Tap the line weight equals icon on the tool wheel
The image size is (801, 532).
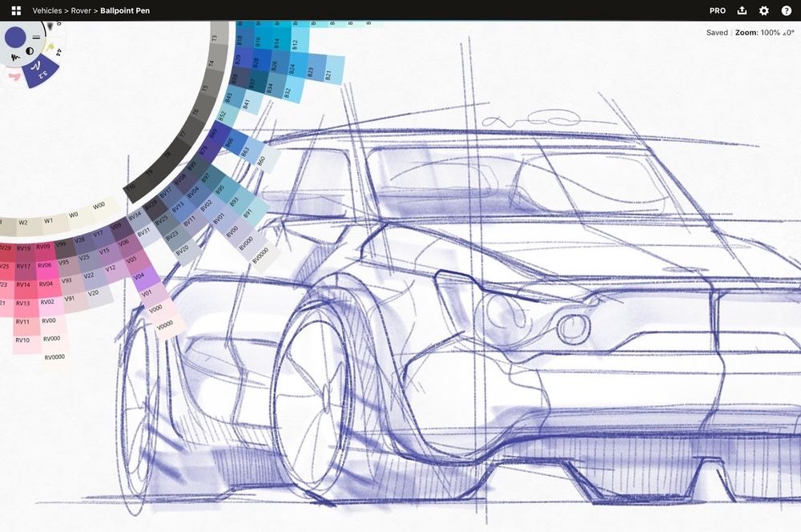36,35
